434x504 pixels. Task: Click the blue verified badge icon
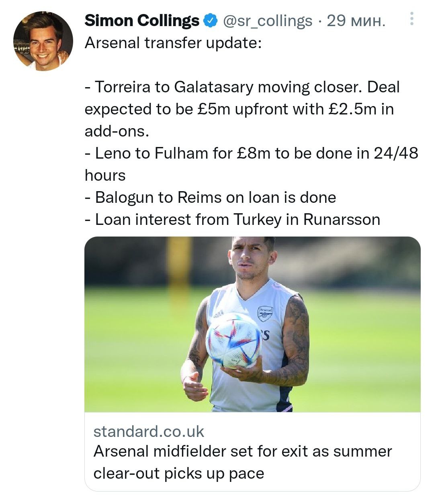click(x=211, y=20)
